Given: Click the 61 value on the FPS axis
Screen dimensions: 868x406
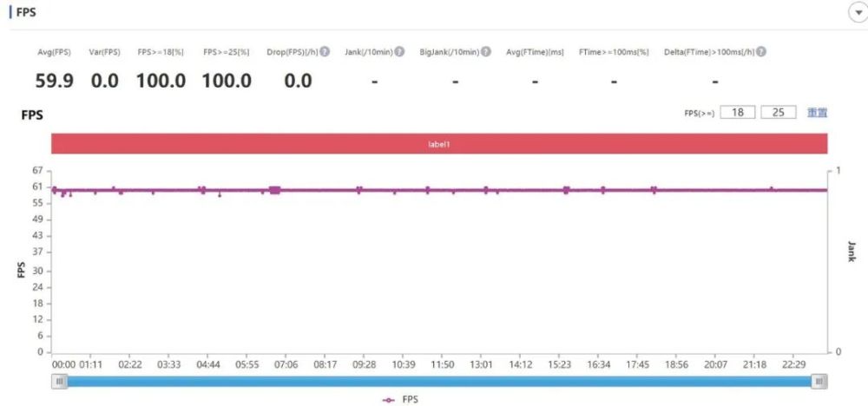Looking at the screenshot, I should tap(38, 187).
